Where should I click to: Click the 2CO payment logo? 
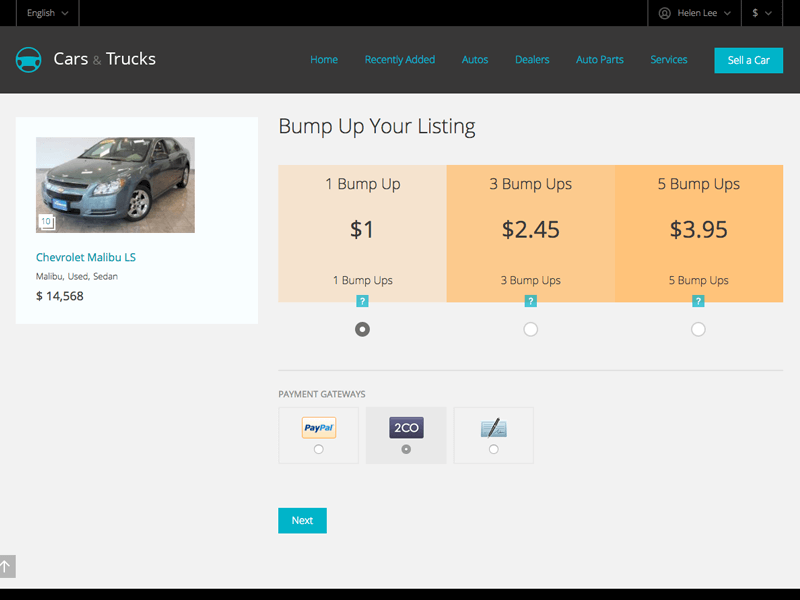[406, 428]
